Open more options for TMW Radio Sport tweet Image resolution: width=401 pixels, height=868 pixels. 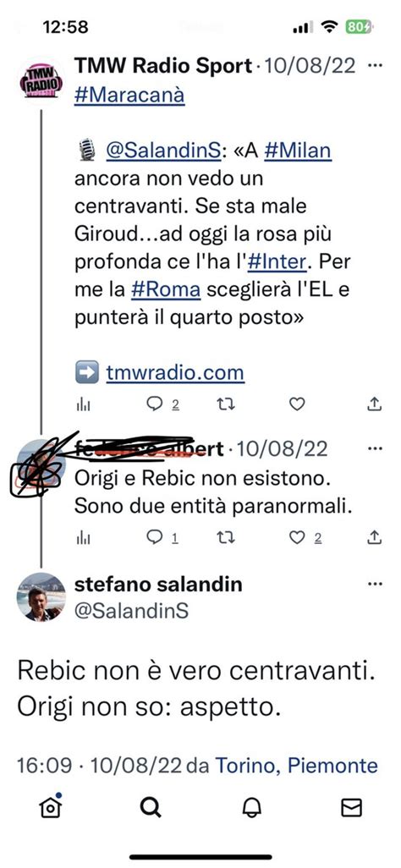pos(375,66)
